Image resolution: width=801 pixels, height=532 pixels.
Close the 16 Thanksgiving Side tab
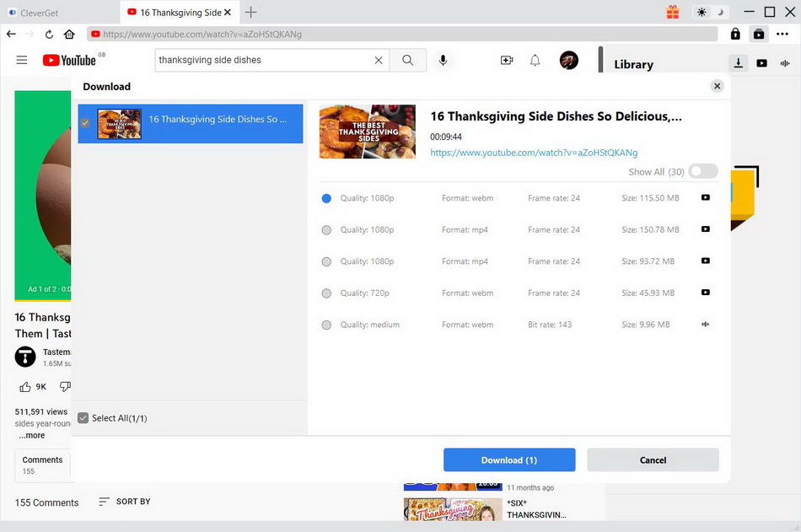click(228, 13)
